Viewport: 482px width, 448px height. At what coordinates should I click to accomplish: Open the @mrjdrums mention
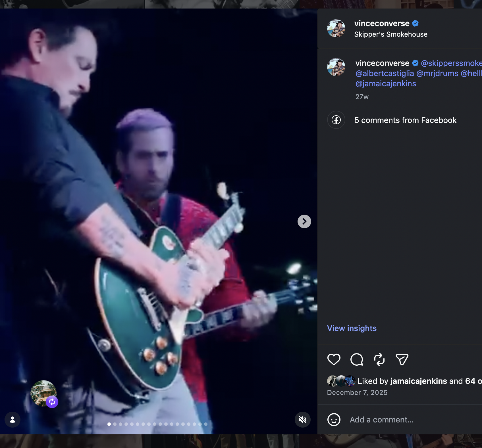coord(437,73)
